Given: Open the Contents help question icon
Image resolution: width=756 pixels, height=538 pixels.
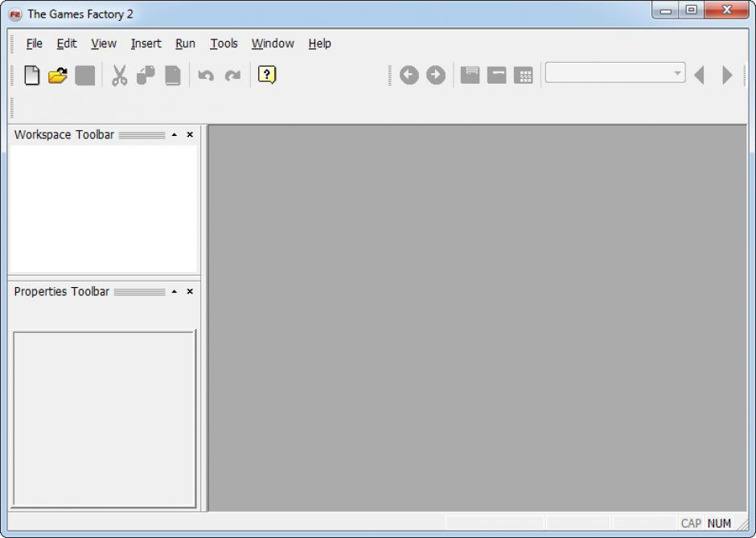Looking at the screenshot, I should (x=267, y=75).
